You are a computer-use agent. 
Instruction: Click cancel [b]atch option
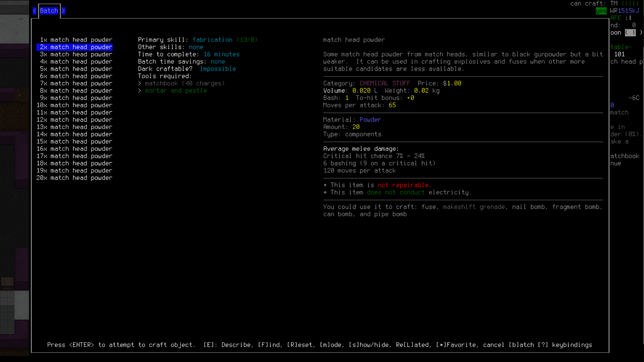tap(508, 345)
